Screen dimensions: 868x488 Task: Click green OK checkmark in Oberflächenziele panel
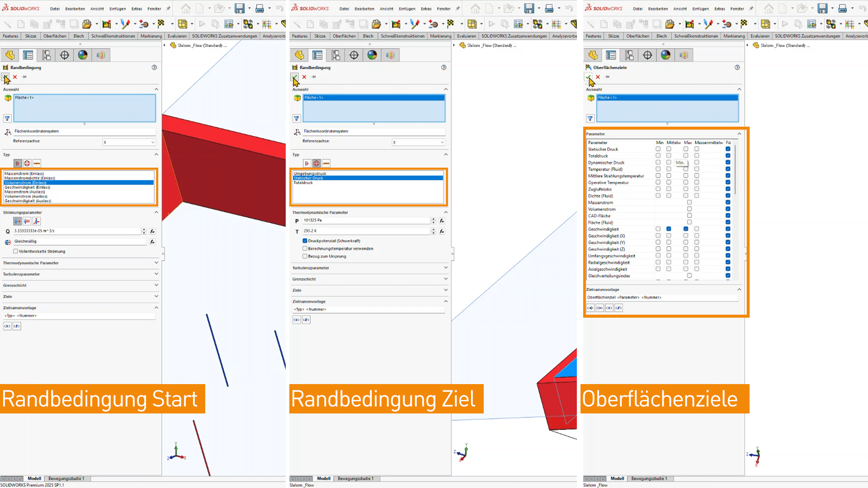(x=588, y=77)
